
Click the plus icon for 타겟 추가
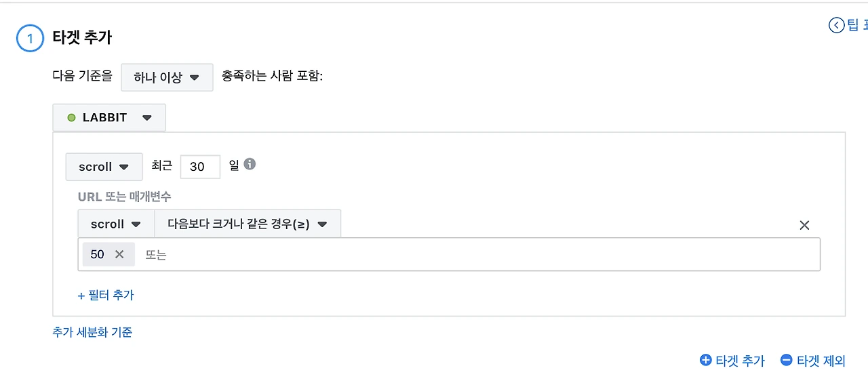pos(705,360)
